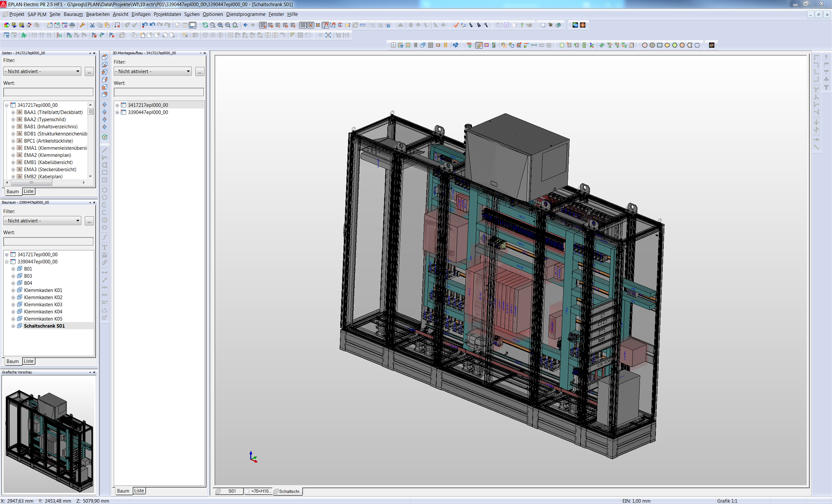Toggle the object snap magnet button
The image size is (832, 504).
click(325, 25)
